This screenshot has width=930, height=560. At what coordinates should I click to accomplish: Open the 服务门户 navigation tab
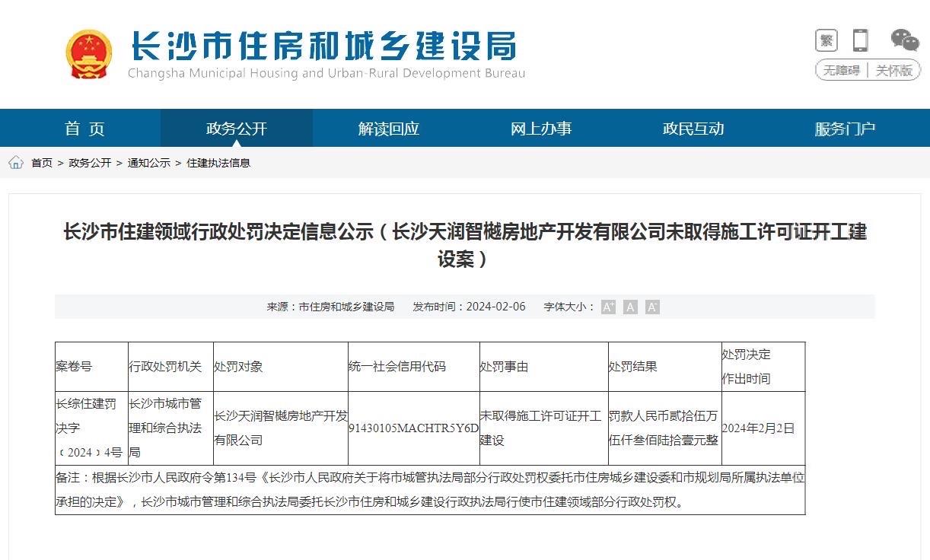pyautogui.click(x=846, y=129)
